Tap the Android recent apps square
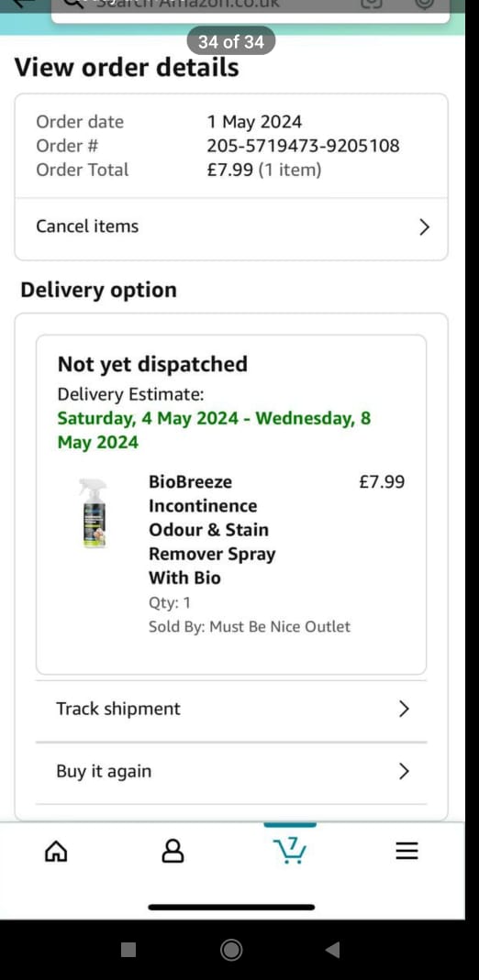The width and height of the screenshot is (479, 980). [128, 950]
